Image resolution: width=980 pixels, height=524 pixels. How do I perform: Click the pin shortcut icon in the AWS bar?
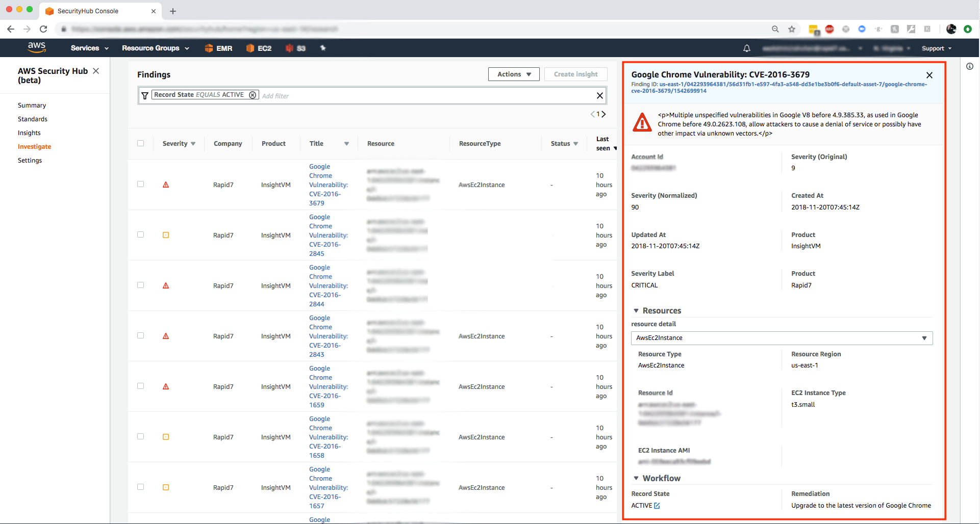click(322, 48)
